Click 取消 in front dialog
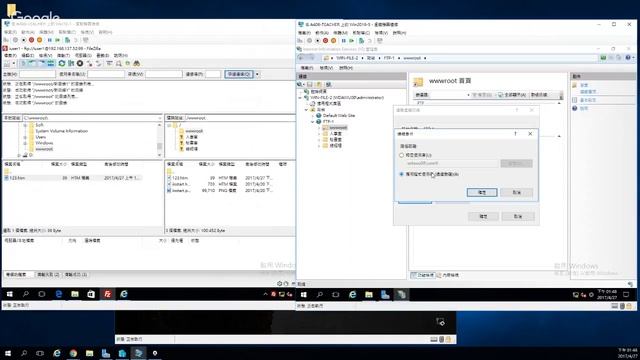 [517, 192]
